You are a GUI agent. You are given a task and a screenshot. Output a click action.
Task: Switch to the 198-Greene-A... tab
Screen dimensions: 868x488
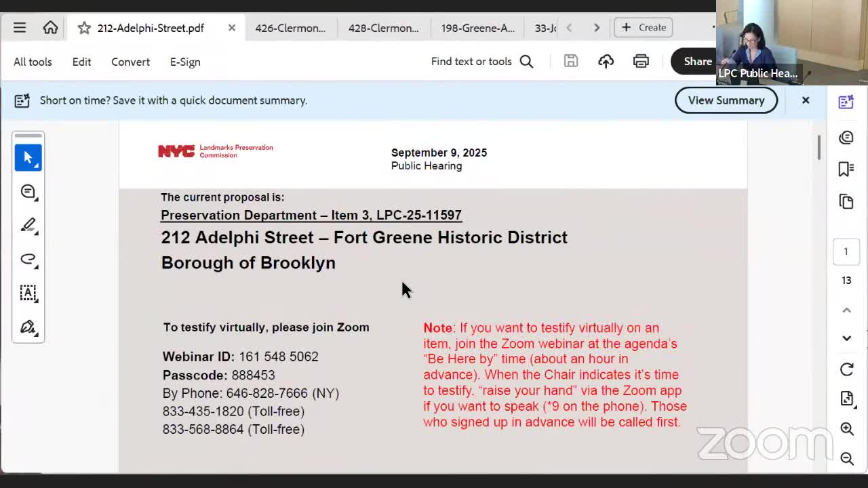click(477, 28)
